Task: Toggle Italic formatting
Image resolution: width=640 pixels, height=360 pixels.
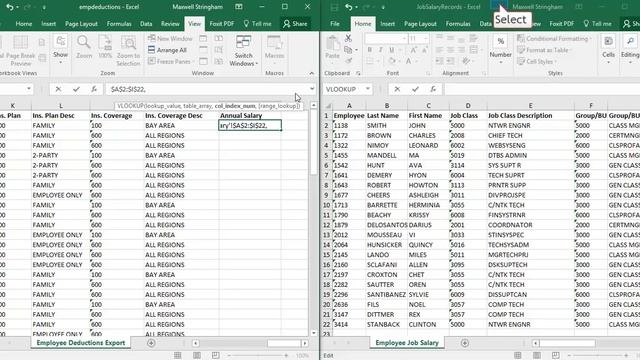Action: click(x=380, y=50)
